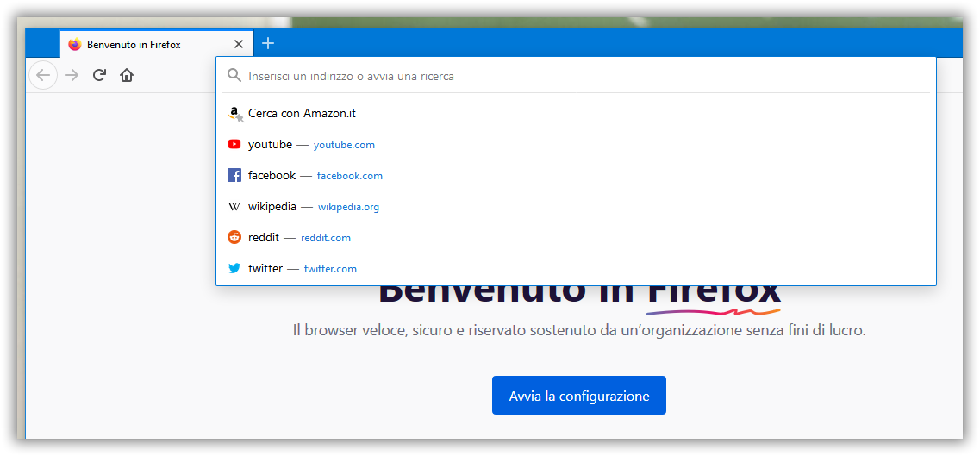
Task: Focus the address and search input field
Action: pyautogui.click(x=575, y=76)
